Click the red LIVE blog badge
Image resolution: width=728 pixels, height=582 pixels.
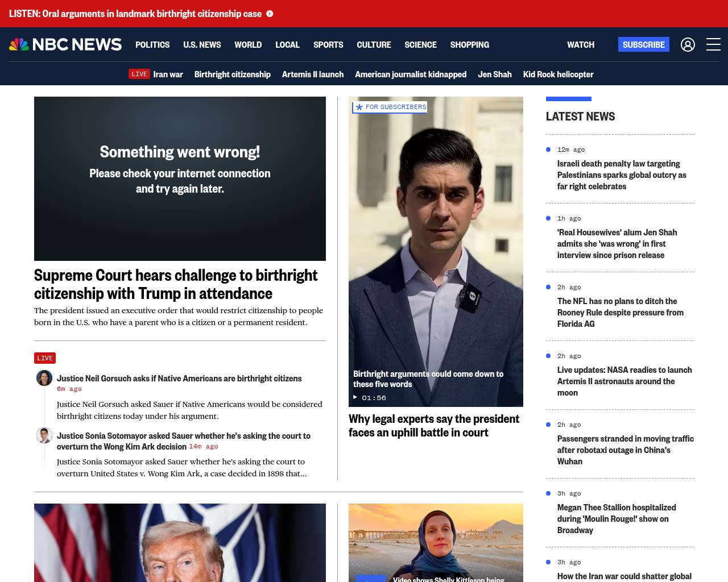45,358
